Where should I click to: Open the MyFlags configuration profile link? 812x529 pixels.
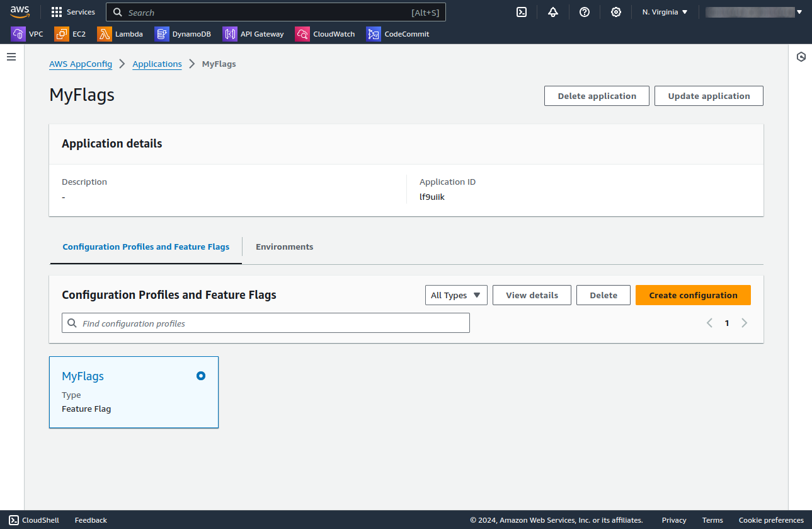pyautogui.click(x=83, y=376)
